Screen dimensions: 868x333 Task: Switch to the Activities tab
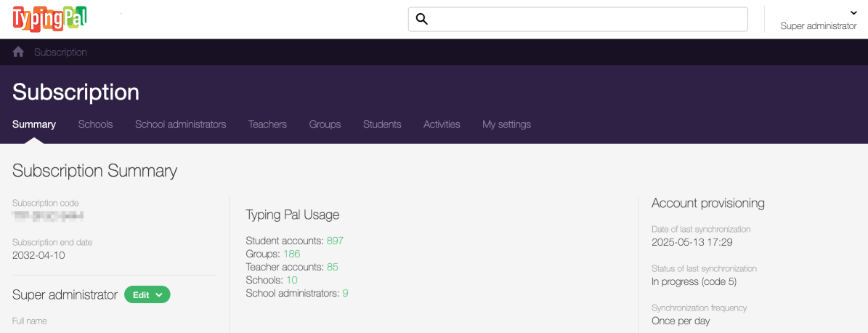(x=442, y=124)
